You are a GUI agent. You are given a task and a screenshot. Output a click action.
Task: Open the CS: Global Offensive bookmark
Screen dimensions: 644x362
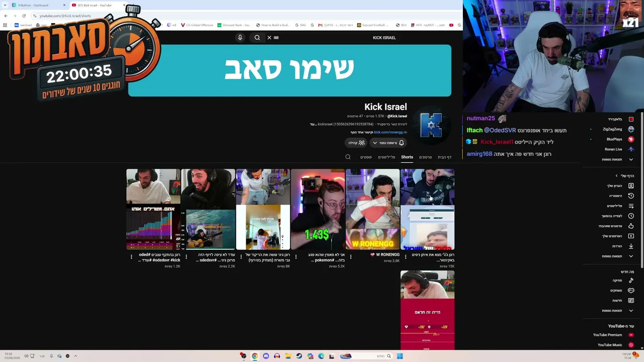pos(196,25)
